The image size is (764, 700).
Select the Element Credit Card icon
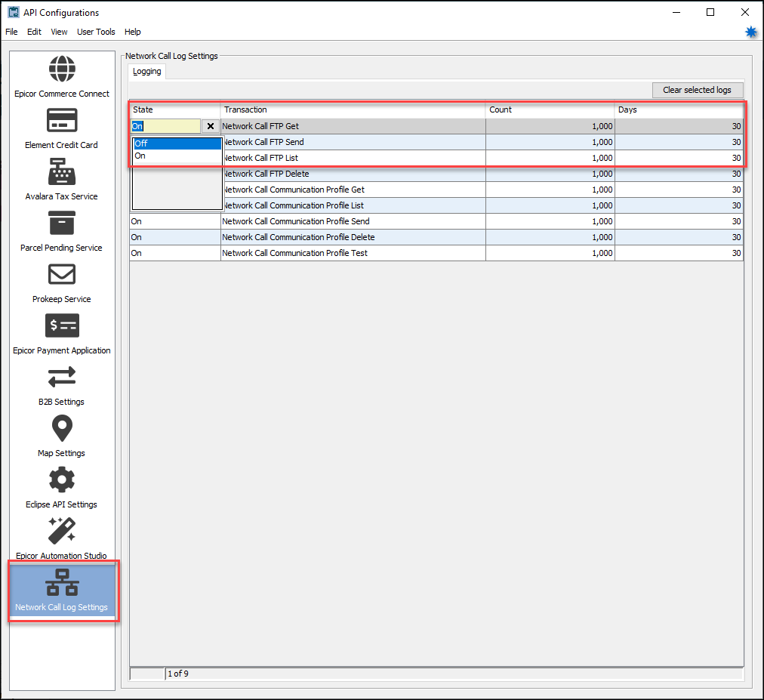pyautogui.click(x=62, y=120)
